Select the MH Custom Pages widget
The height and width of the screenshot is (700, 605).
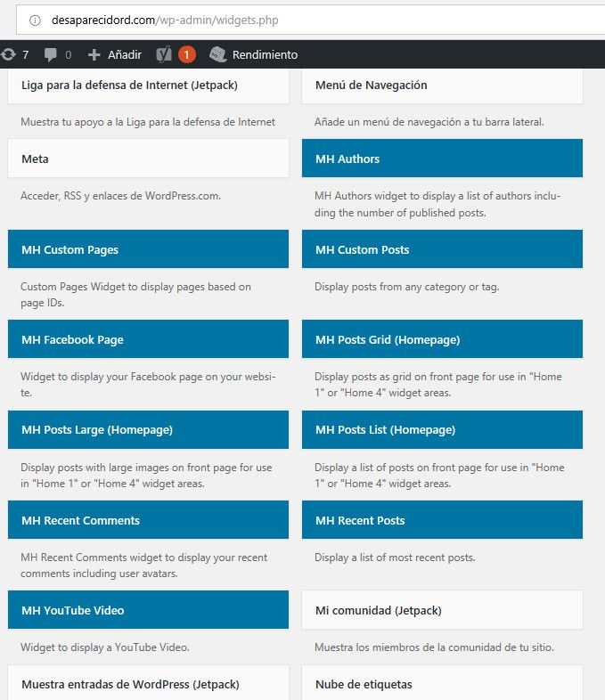148,249
